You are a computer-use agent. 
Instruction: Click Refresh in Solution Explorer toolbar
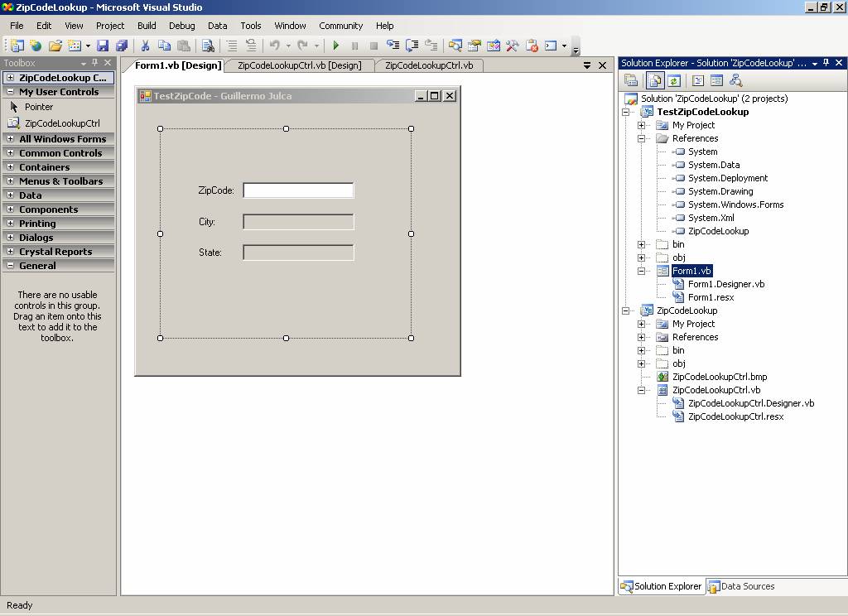tap(674, 80)
